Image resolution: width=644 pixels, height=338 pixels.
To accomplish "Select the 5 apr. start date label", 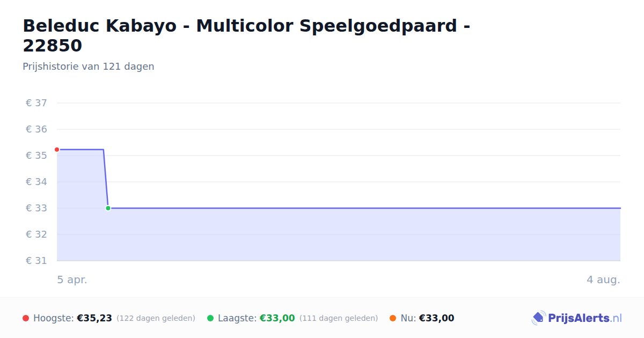I will [72, 280].
